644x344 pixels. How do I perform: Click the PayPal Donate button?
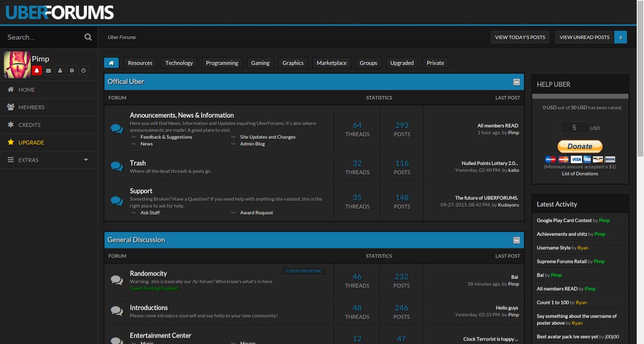[580, 146]
